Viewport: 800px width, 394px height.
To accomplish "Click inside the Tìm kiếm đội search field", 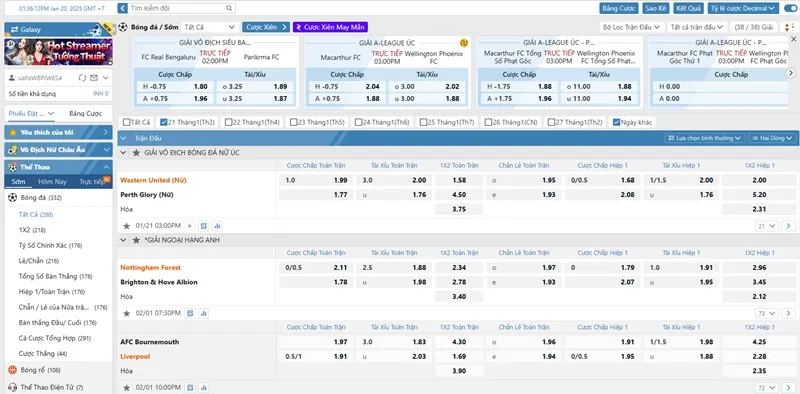I will click(176, 8).
